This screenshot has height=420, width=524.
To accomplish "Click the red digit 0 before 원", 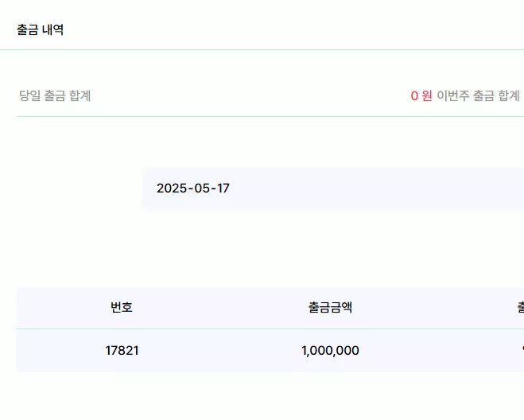I will tap(414, 96).
